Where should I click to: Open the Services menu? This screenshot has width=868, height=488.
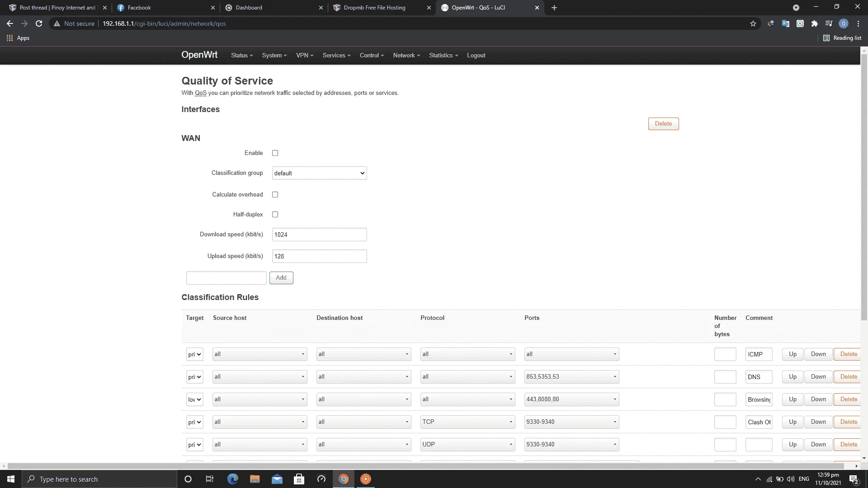(336, 55)
